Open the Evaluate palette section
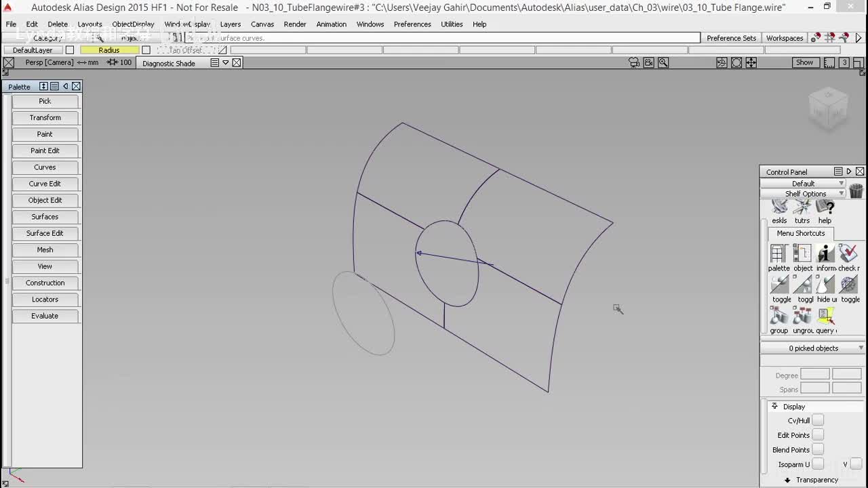This screenshot has width=868, height=488. pyautogui.click(x=45, y=316)
